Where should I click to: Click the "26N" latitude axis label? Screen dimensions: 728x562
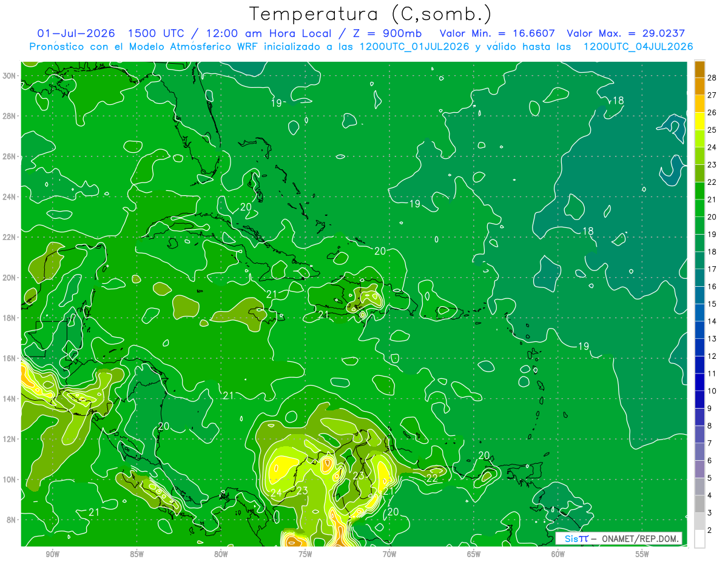click(x=10, y=156)
